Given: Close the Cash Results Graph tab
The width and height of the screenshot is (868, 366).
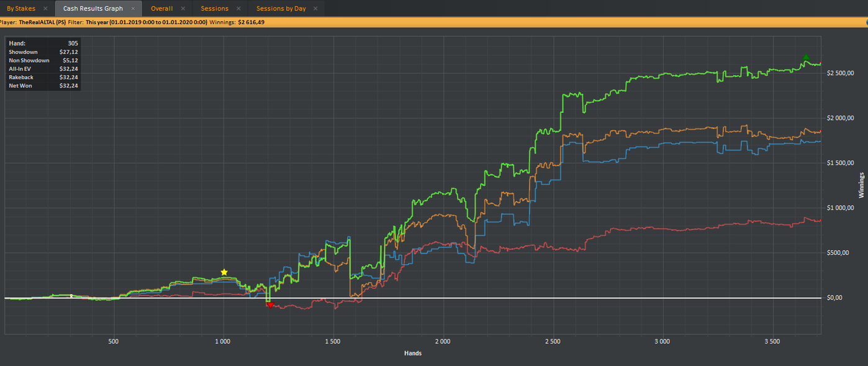Looking at the screenshot, I should pos(133,9).
